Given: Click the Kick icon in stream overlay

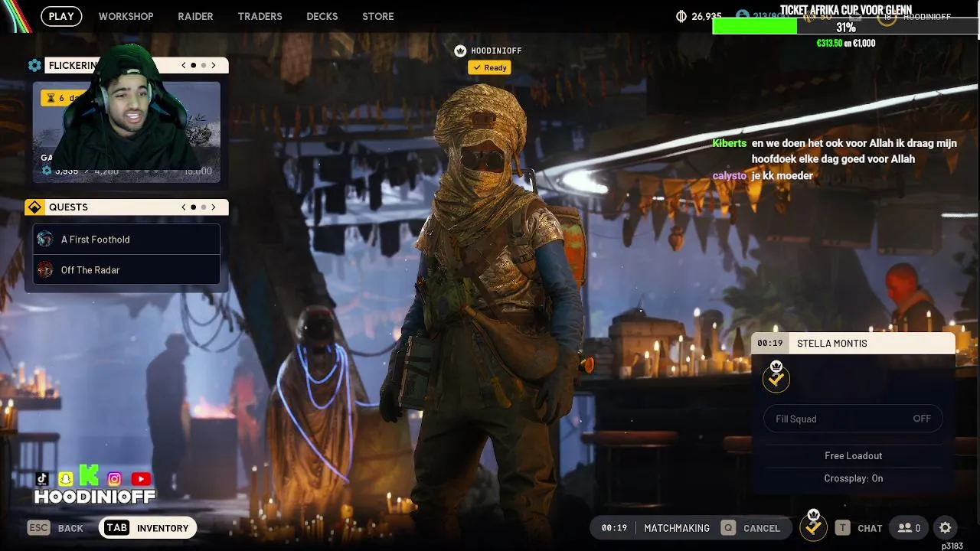Looking at the screenshot, I should [x=90, y=475].
